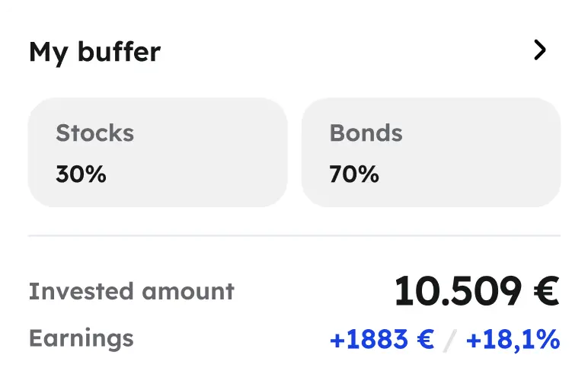588x384 pixels.
Task: Click the +18,1% earnings percentage
Action: [513, 339]
